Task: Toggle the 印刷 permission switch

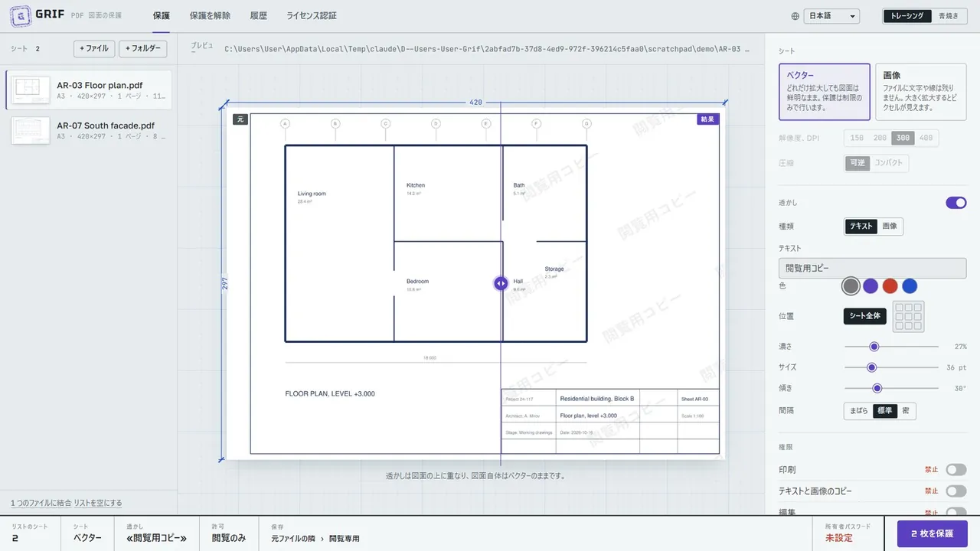Action: [x=956, y=470]
